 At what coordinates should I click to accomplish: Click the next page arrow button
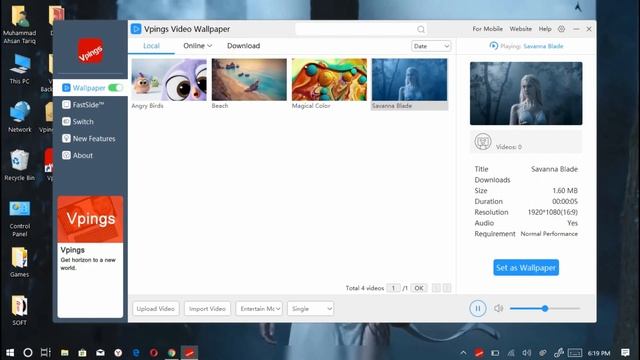tap(447, 288)
